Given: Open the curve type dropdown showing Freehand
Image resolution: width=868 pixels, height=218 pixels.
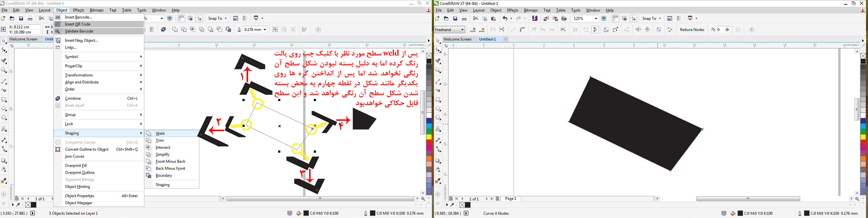Looking at the screenshot, I should point(450,30).
